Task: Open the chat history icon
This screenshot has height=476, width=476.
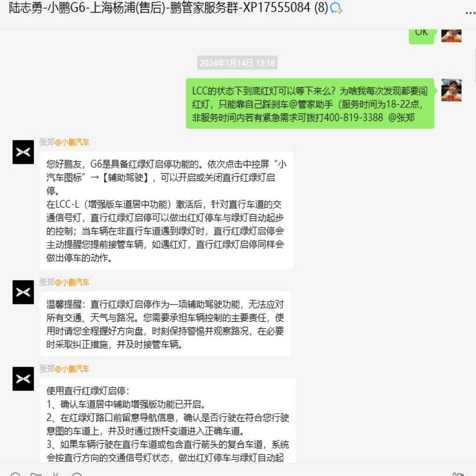Action: (77, 474)
